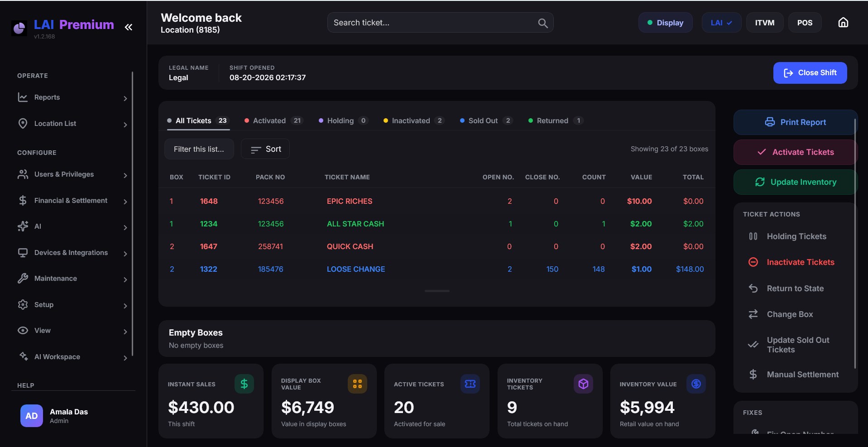The height and width of the screenshot is (447, 868).
Task: Click the home icon in header
Action: click(843, 23)
